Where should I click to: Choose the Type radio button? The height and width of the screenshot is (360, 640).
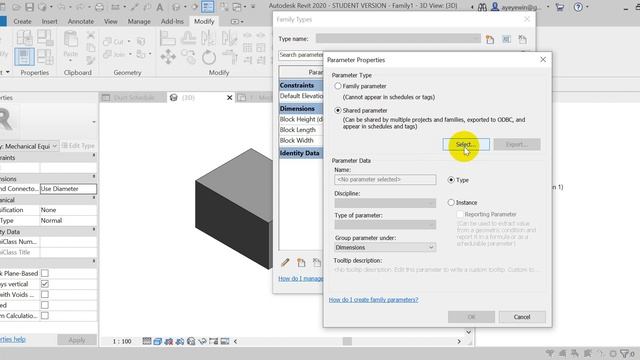[x=451, y=180]
